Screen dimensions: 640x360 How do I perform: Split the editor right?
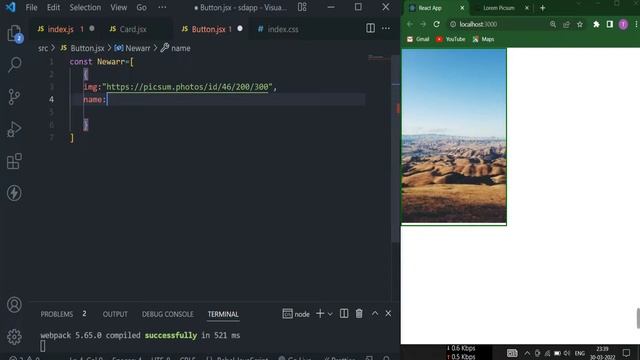(370, 28)
